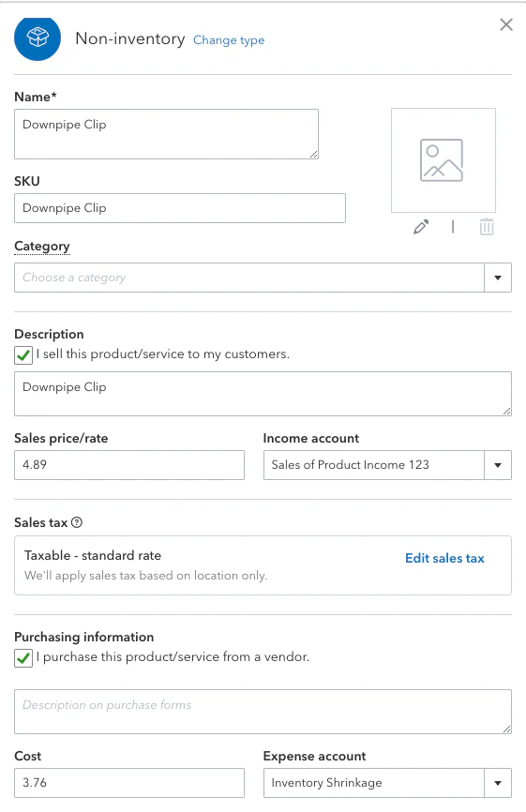The width and height of the screenshot is (526, 812).
Task: Click the resize grip on the Name box
Action: click(x=314, y=155)
